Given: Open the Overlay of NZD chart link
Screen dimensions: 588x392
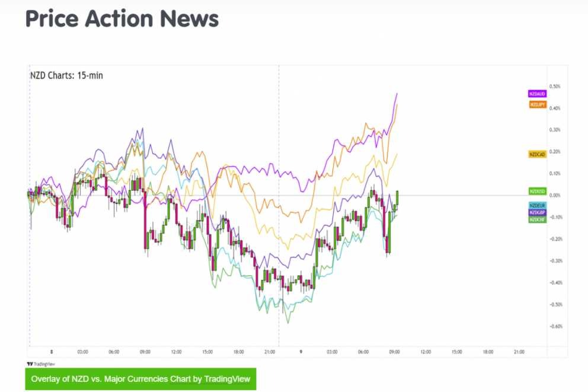Looking at the screenshot, I should (x=140, y=379).
